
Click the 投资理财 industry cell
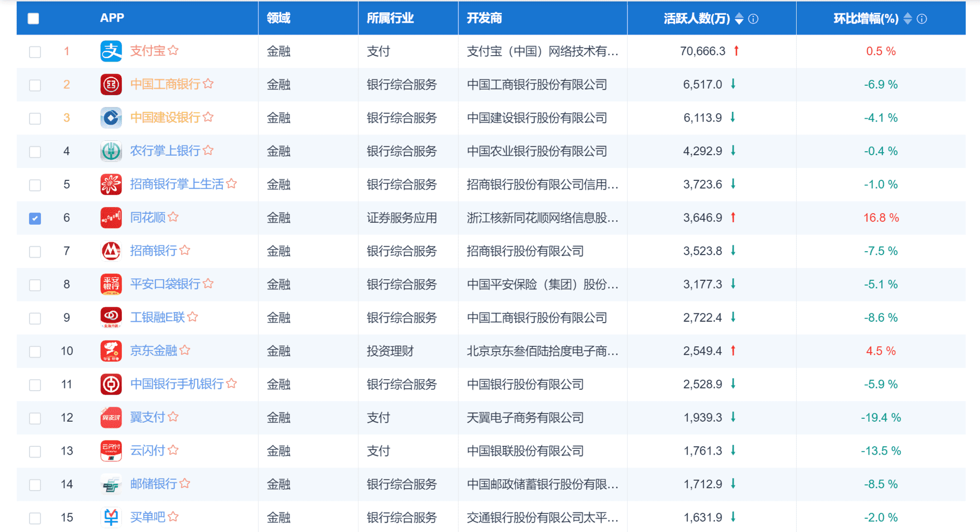[x=390, y=351]
